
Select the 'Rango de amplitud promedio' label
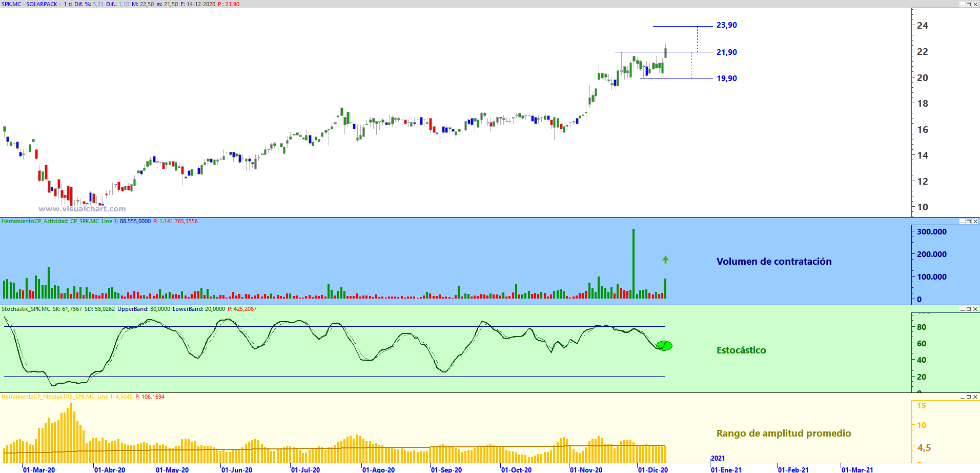(x=784, y=433)
